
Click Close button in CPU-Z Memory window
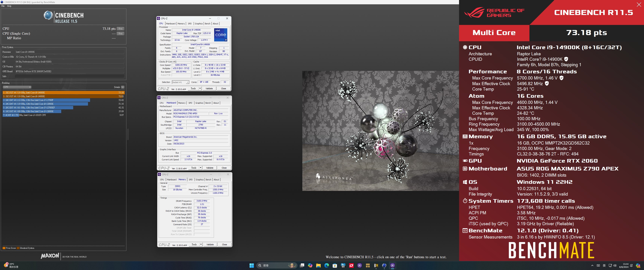(x=224, y=244)
